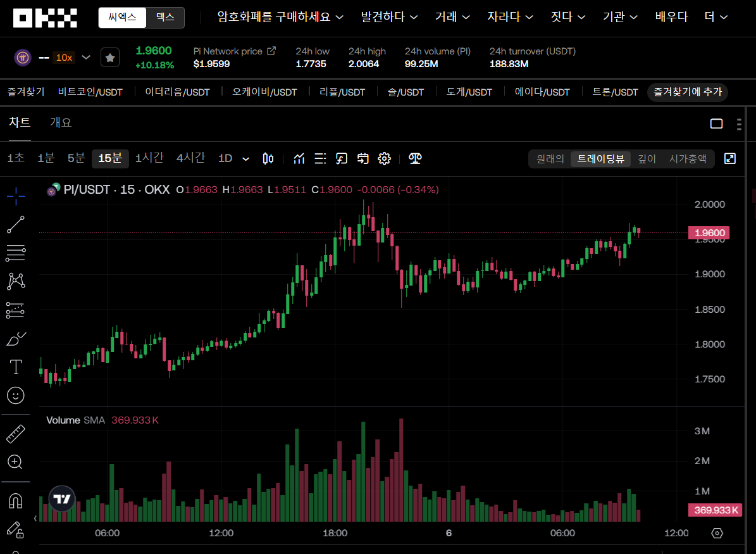The width and height of the screenshot is (756, 554).
Task: Expand the 거래 menu
Action: point(452,17)
